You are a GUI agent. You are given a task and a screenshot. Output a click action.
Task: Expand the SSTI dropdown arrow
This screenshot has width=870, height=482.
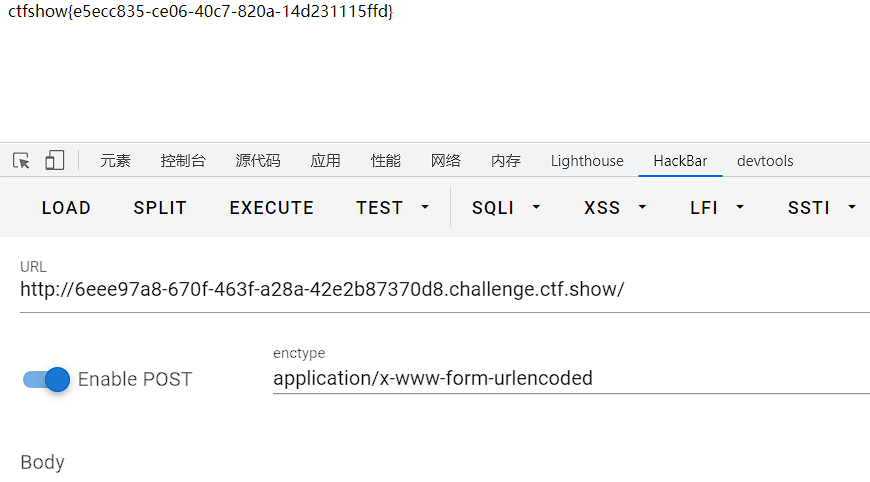(852, 207)
